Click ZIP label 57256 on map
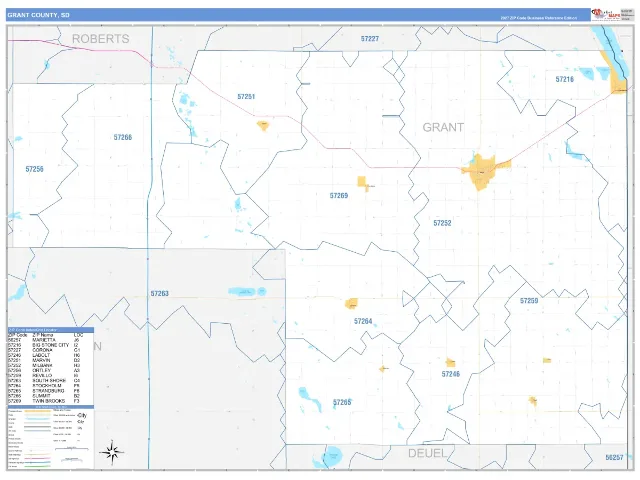 click(x=34, y=169)
